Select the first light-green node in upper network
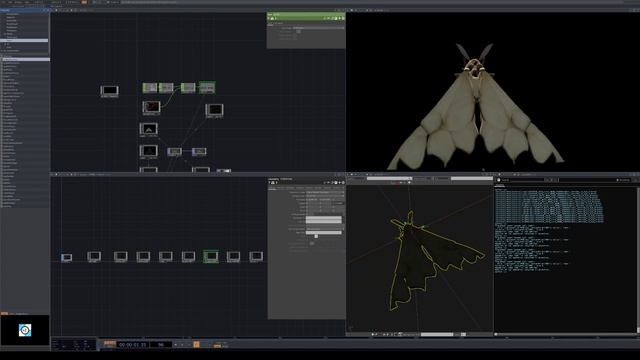This screenshot has width=640, height=360. pos(150,87)
